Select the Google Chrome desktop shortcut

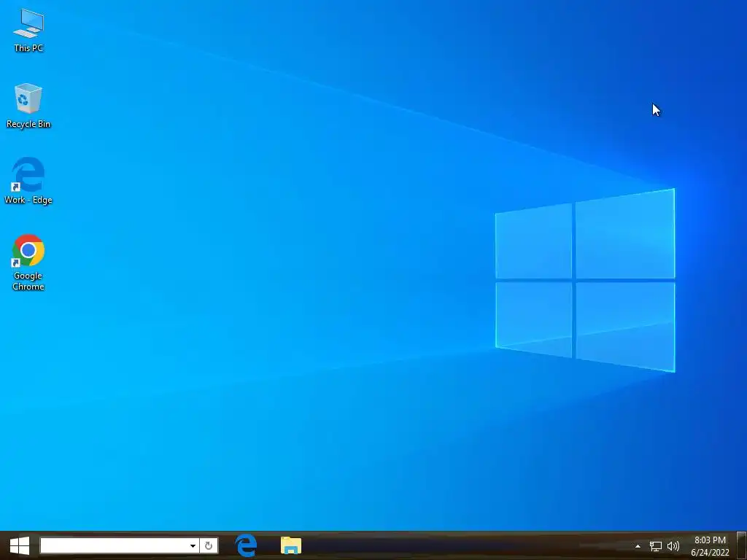click(28, 262)
